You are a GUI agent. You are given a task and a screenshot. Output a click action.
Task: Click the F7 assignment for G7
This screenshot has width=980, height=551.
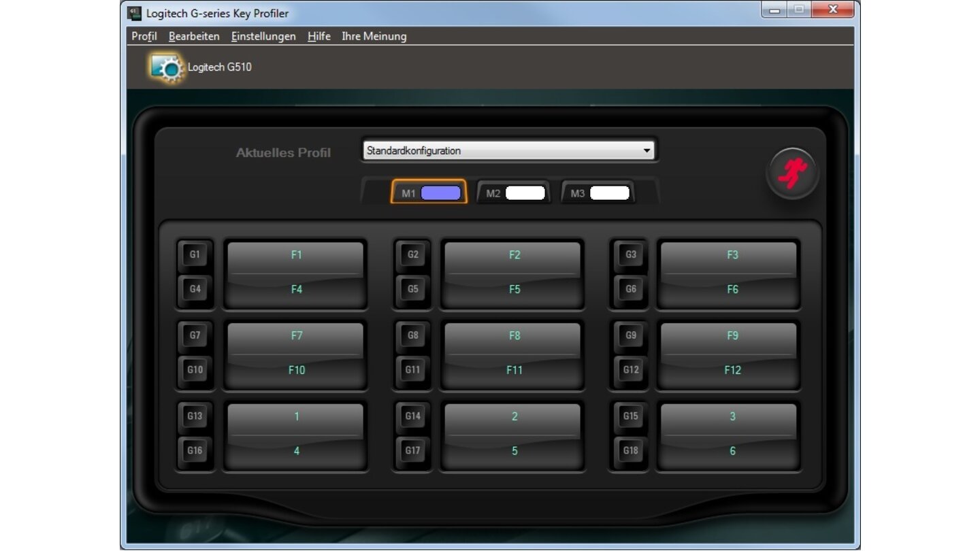296,337
